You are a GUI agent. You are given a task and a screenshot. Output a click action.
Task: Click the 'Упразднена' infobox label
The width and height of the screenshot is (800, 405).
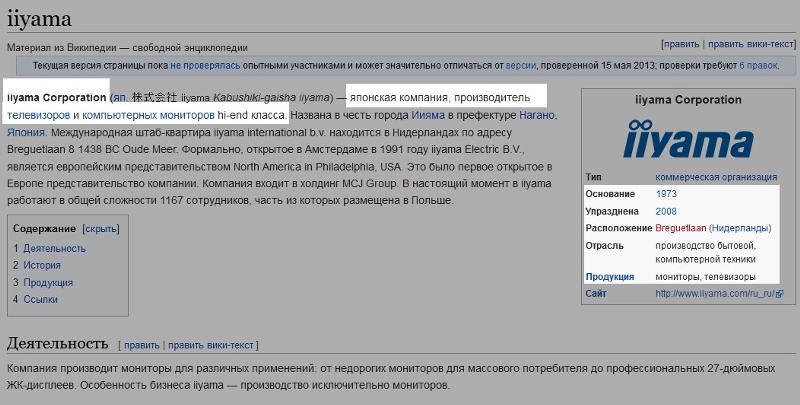click(x=612, y=211)
